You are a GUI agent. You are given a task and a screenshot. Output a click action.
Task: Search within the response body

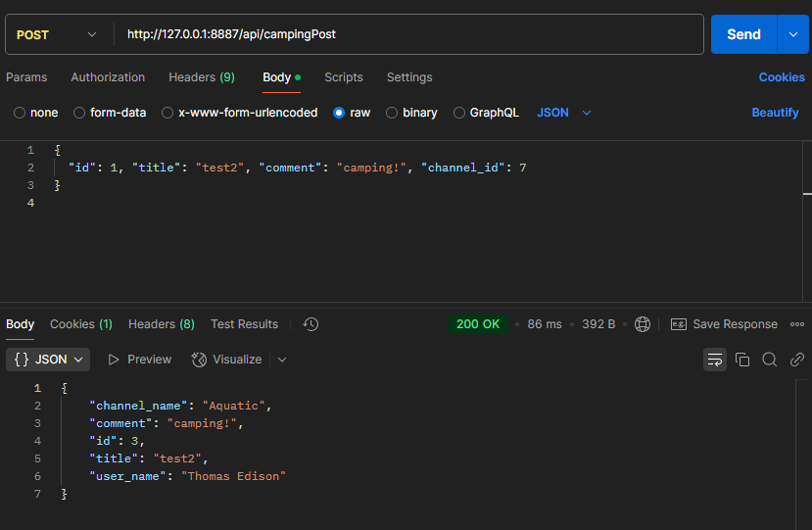[770, 360]
